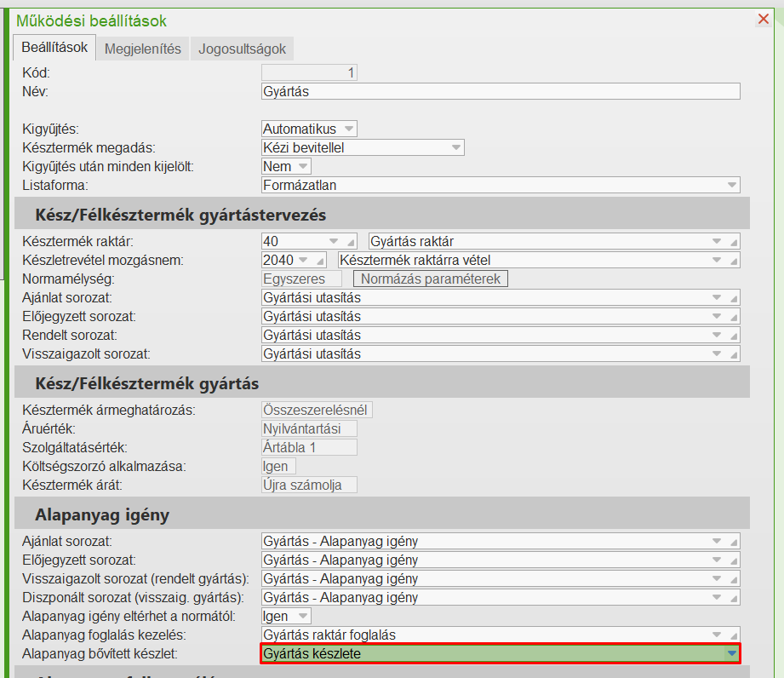Click corner triangle icon beside Késztermék raktárra vétel
Screen dimensions: 784x678
(734, 261)
